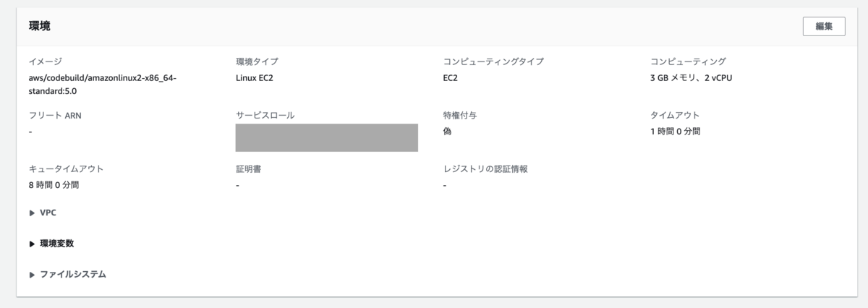The image size is (868, 308).
Task: Click the レジストリの認証情報 label
Action: [485, 169]
